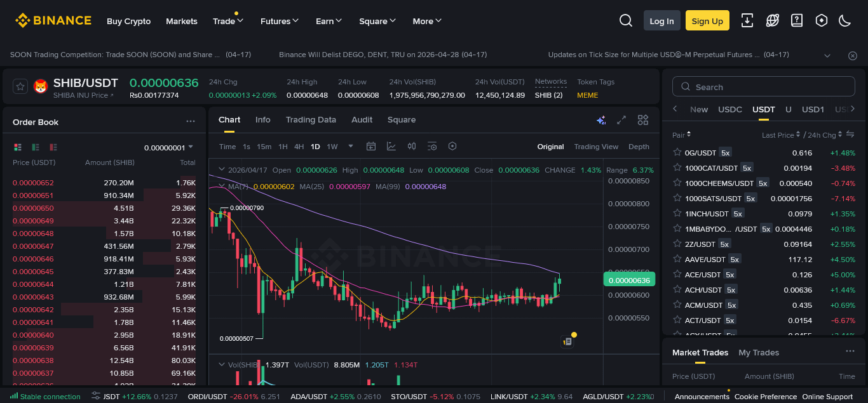The height and width of the screenshot is (403, 868).
Task: Add SHIB/USDT to favorites via star
Action: tap(20, 87)
